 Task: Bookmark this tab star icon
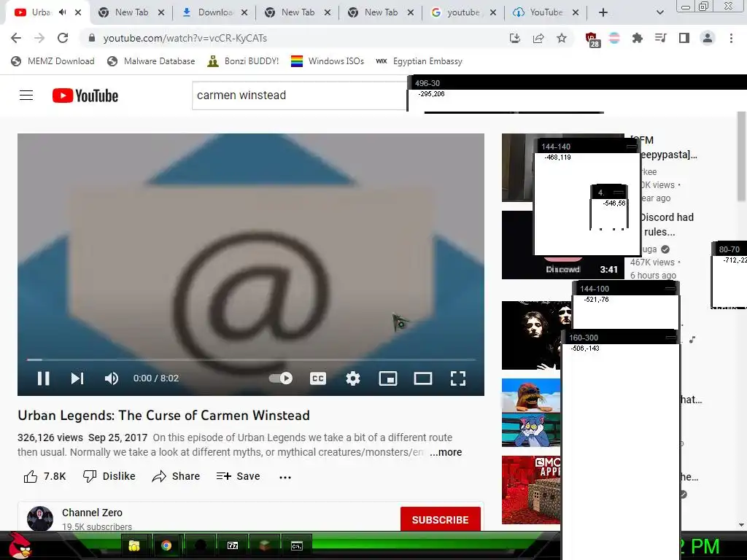point(562,38)
